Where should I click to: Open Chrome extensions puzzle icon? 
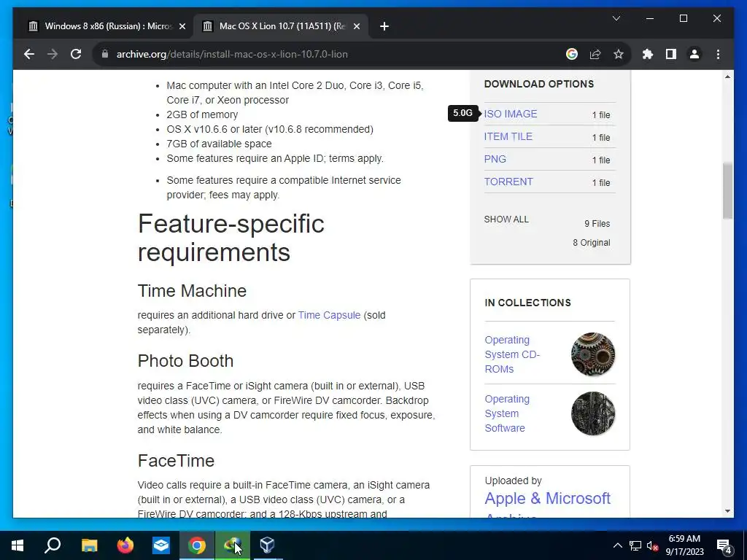pos(648,54)
